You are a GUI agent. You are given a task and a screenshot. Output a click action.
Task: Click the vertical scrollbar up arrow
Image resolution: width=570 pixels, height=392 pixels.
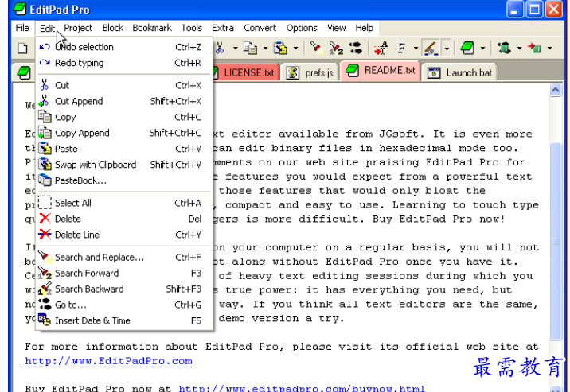(x=556, y=90)
